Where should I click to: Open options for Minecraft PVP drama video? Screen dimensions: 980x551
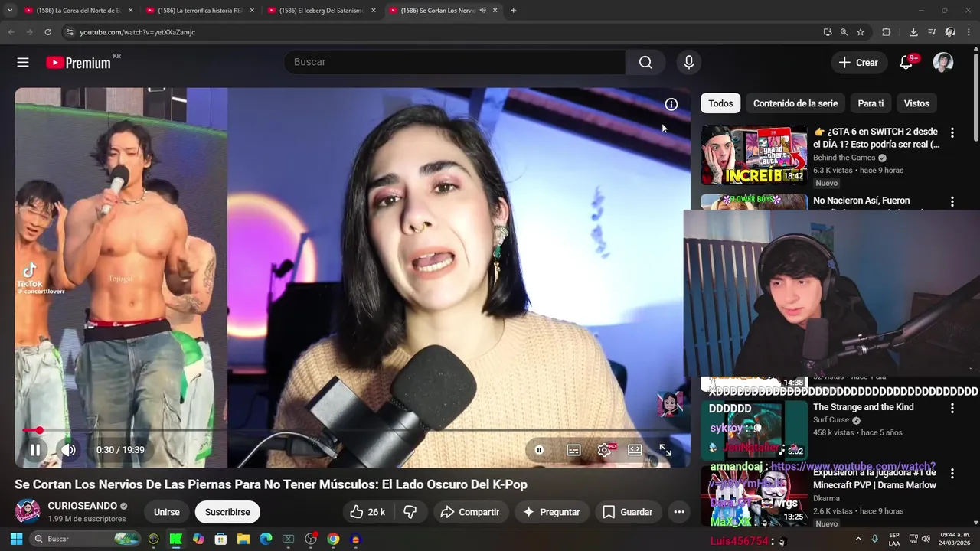pyautogui.click(x=952, y=474)
